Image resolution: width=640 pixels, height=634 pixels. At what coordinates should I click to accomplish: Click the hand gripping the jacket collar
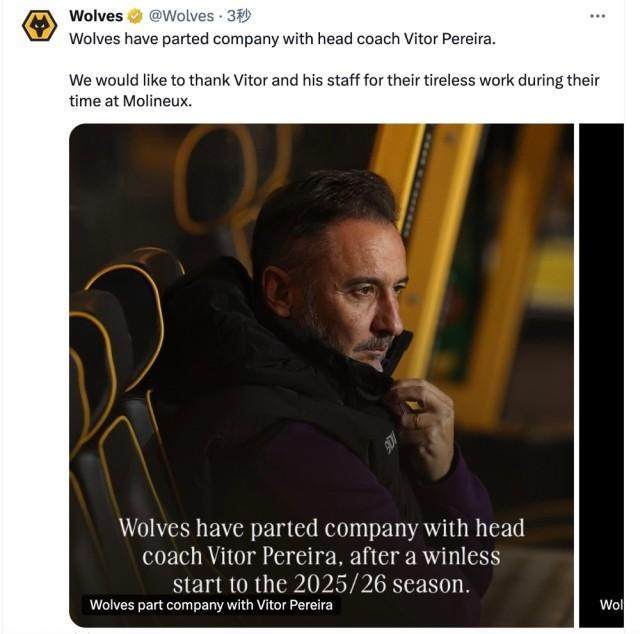pyautogui.click(x=423, y=420)
